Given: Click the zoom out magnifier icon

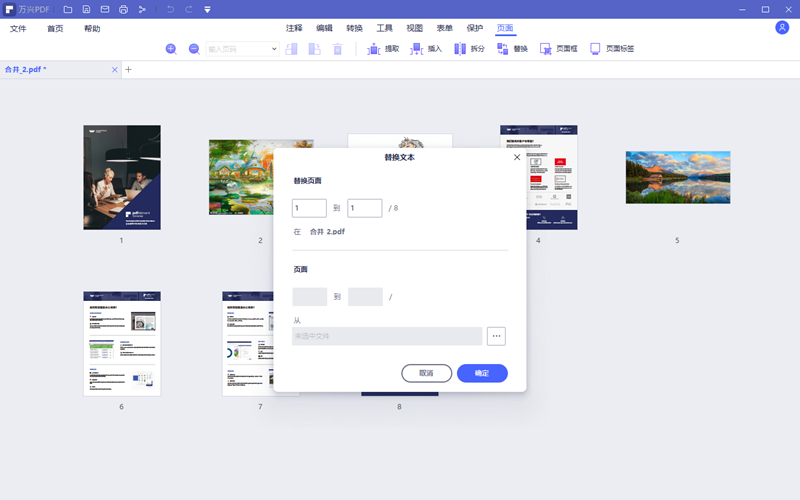Looking at the screenshot, I should click(x=194, y=48).
